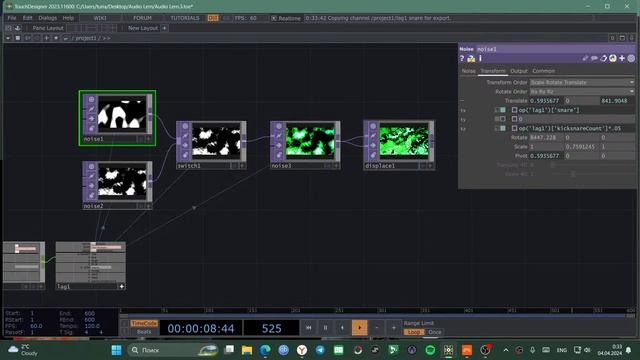Screen dimensions: 640x360
Task: Collapse the Translate parameter expander
Action: tap(462, 101)
